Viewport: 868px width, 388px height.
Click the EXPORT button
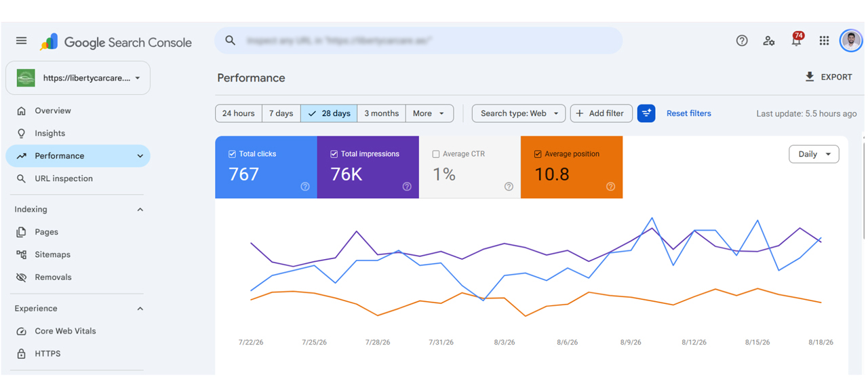[828, 77]
